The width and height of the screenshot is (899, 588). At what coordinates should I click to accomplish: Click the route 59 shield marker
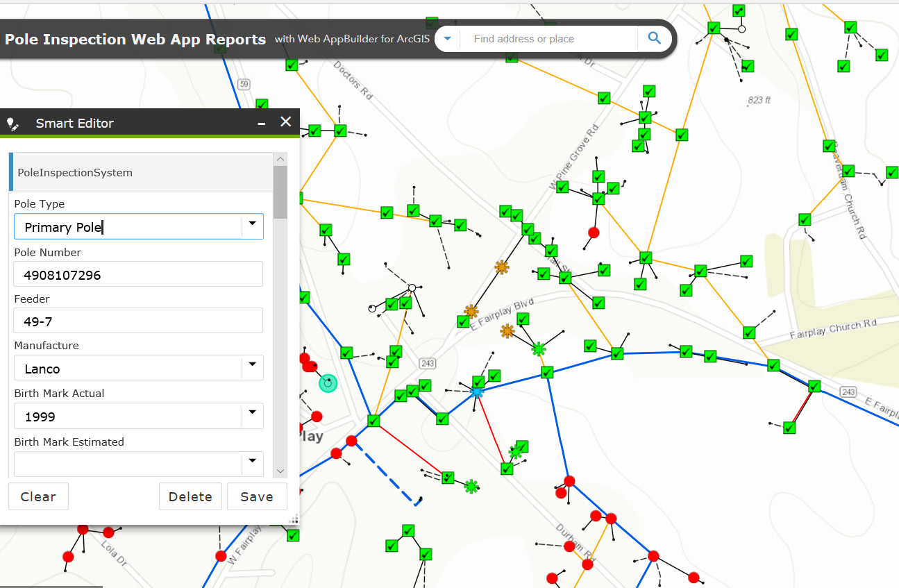243,84
